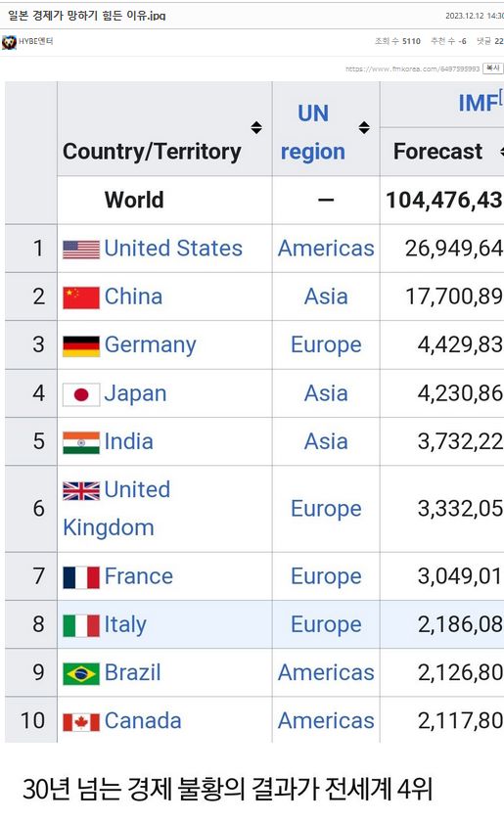The height and width of the screenshot is (821, 504).
Task: Click the United States flag icon
Action: tap(81, 250)
